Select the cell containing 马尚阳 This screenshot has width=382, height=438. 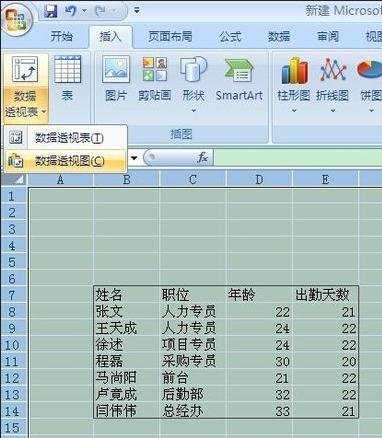(x=127, y=378)
